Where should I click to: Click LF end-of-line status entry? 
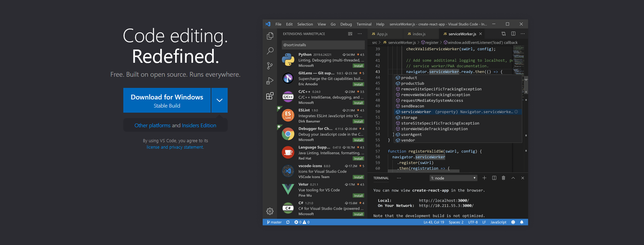tap(484, 222)
